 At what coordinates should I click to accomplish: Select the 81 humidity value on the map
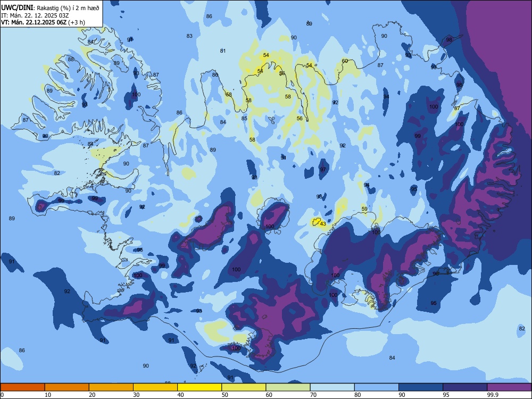pos(222,51)
